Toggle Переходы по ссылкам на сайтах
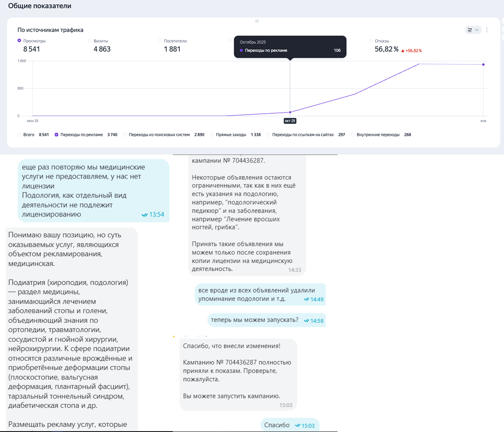 point(268,135)
